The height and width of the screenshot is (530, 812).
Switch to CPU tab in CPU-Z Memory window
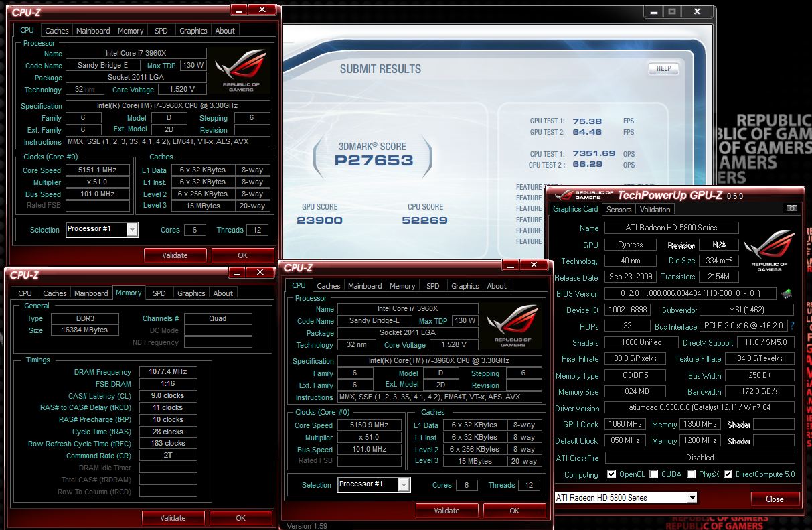tap(25, 293)
